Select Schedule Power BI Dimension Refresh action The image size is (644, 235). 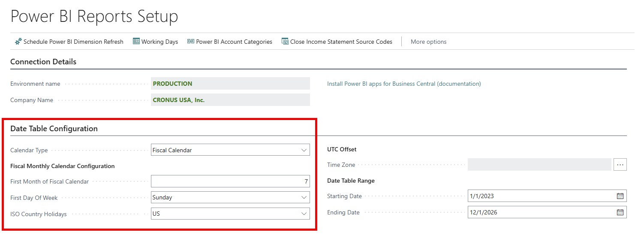tap(69, 42)
